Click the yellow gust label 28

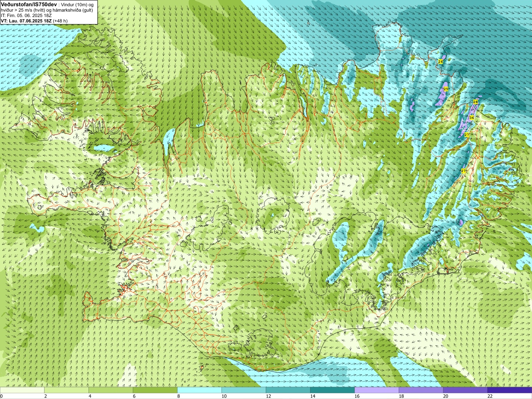point(475,102)
